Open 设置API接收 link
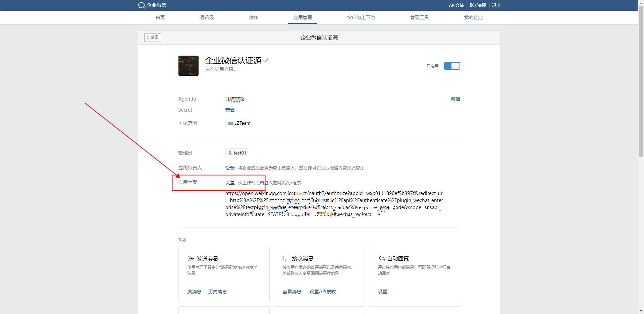The height and width of the screenshot is (314, 644). [322, 292]
